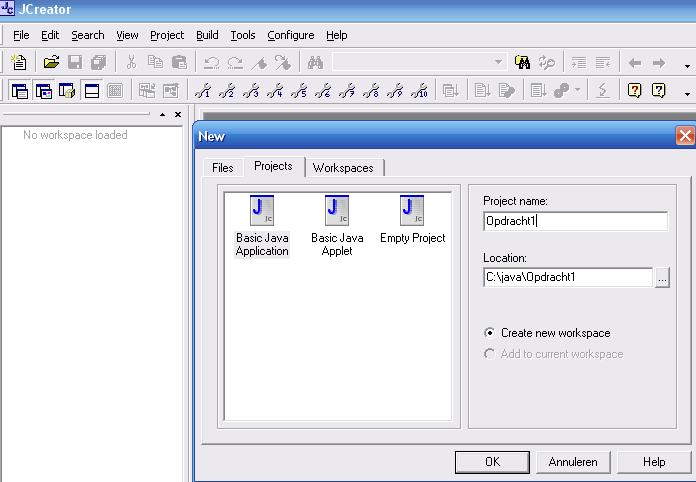
Task: Open the Search menu
Action: click(88, 35)
